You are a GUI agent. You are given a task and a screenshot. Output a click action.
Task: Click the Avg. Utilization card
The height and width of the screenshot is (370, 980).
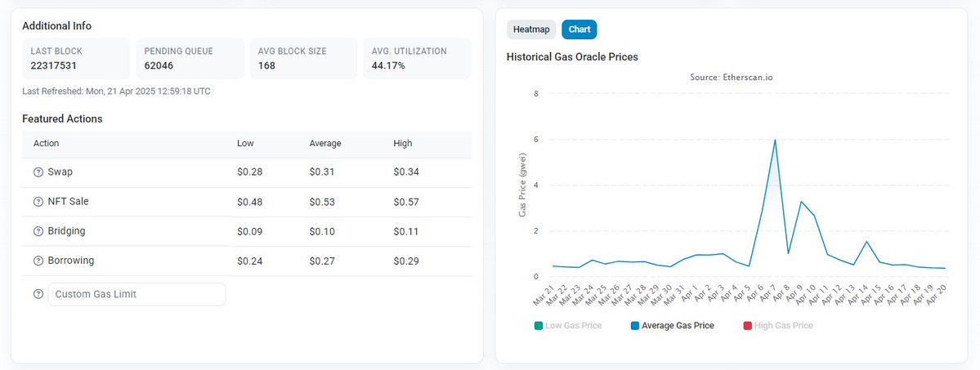[417, 58]
